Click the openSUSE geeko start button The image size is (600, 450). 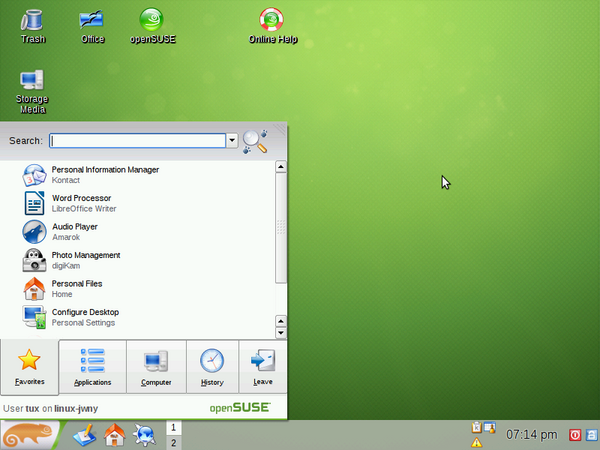pyautogui.click(x=30, y=435)
